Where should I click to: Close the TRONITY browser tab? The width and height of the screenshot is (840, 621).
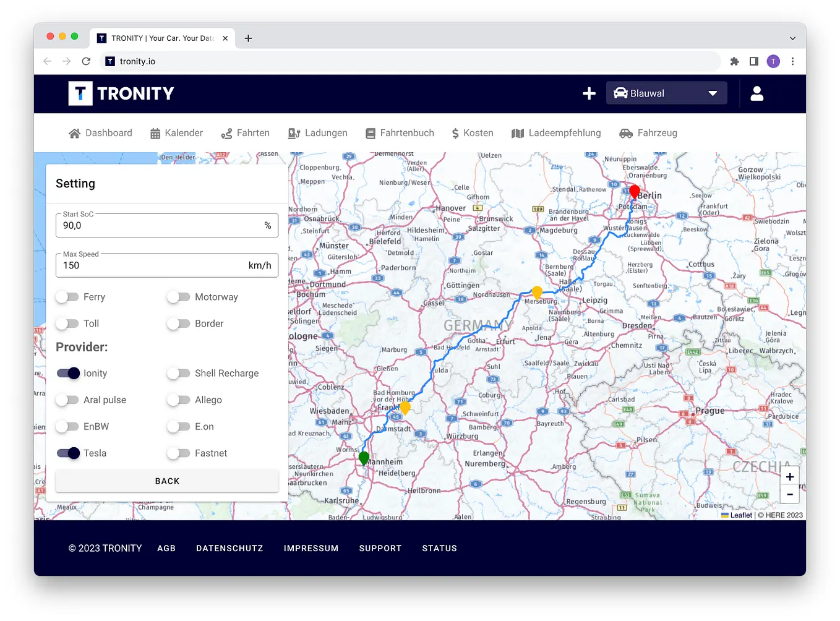click(225, 38)
